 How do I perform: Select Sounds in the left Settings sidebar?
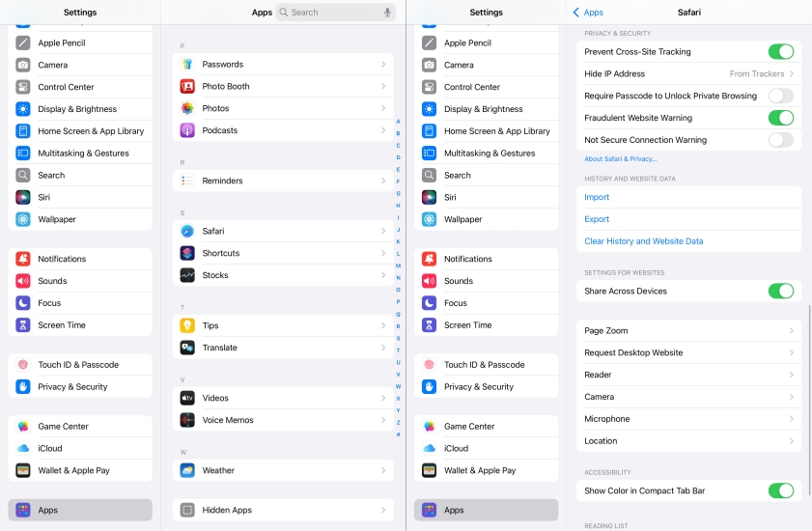coord(80,281)
